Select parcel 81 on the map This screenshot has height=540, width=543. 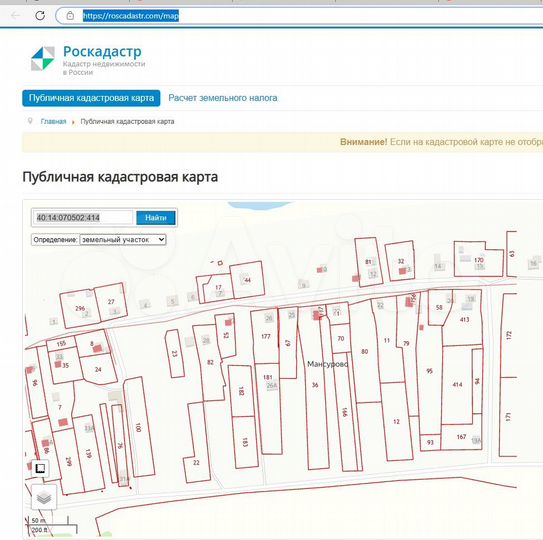(368, 262)
